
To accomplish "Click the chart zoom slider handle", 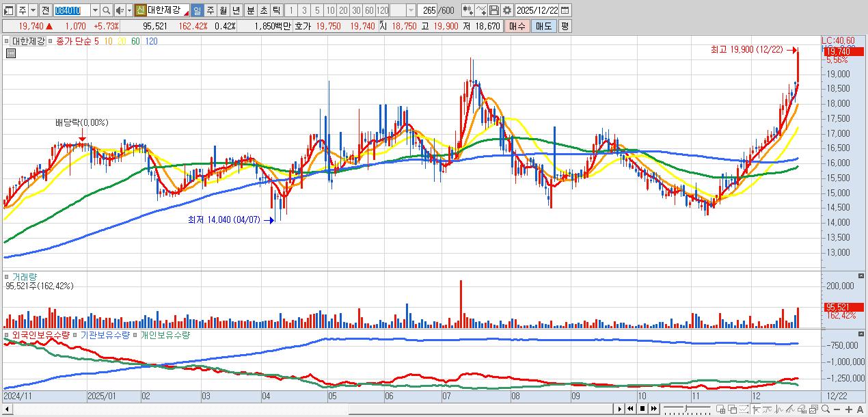I will 686,408.
